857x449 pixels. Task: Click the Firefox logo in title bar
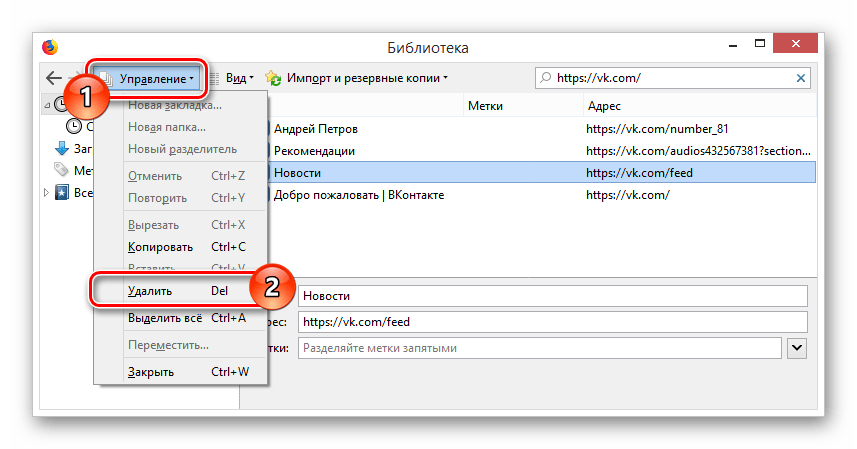coord(50,48)
